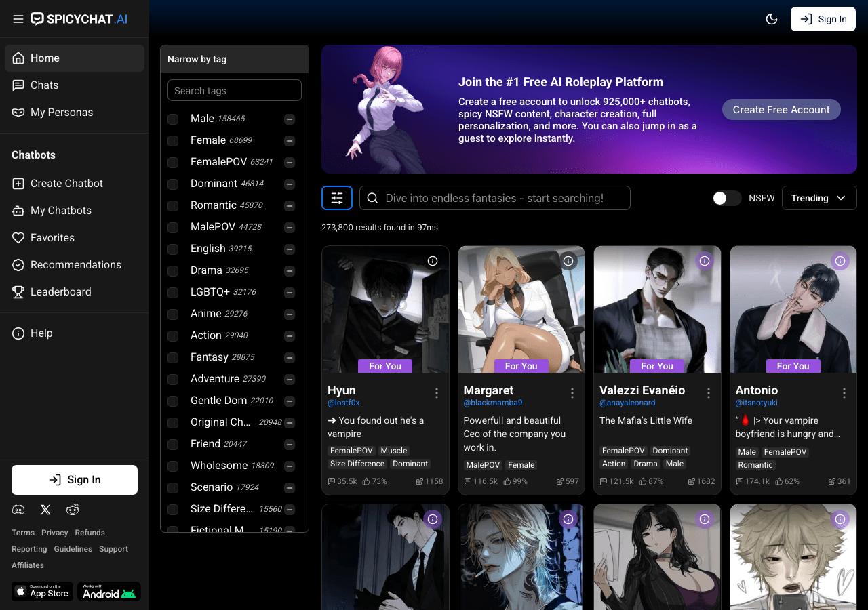
Task: Go to Leaderboard in the sidebar
Action: tap(60, 292)
